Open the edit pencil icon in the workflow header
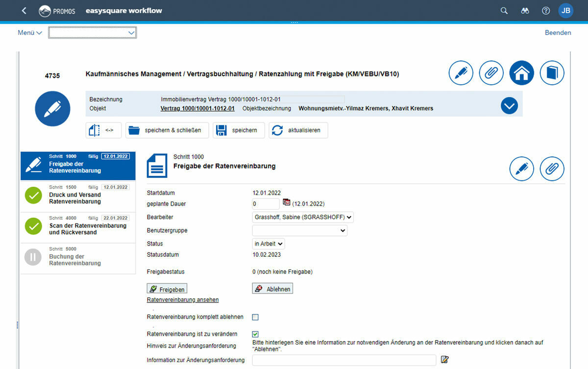Screen dimensions: 588x369 (x=461, y=73)
